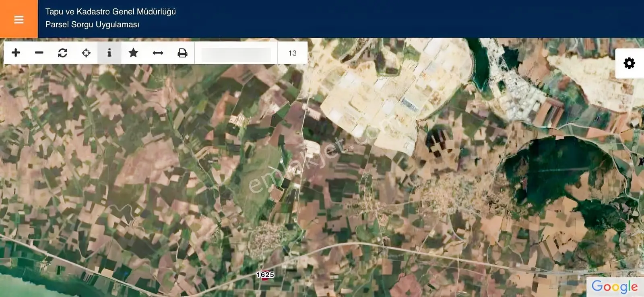
Task: Refresh the map view
Action: click(62, 53)
